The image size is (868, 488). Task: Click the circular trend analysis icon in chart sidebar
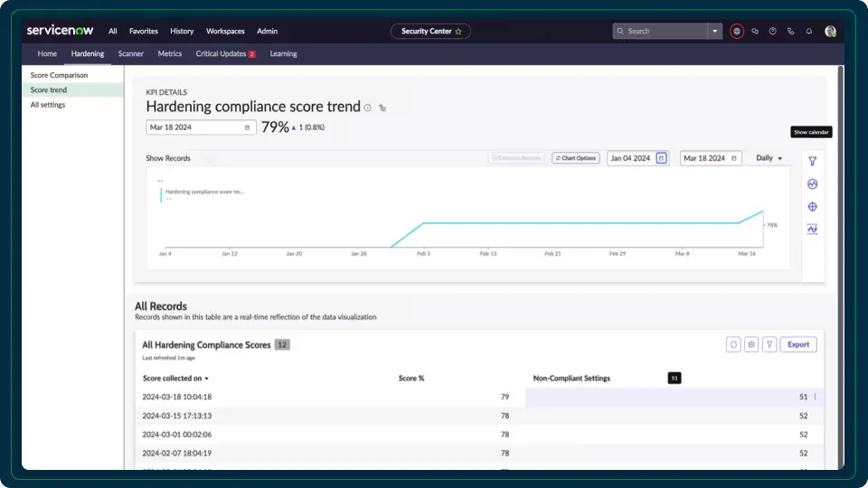pyautogui.click(x=812, y=184)
